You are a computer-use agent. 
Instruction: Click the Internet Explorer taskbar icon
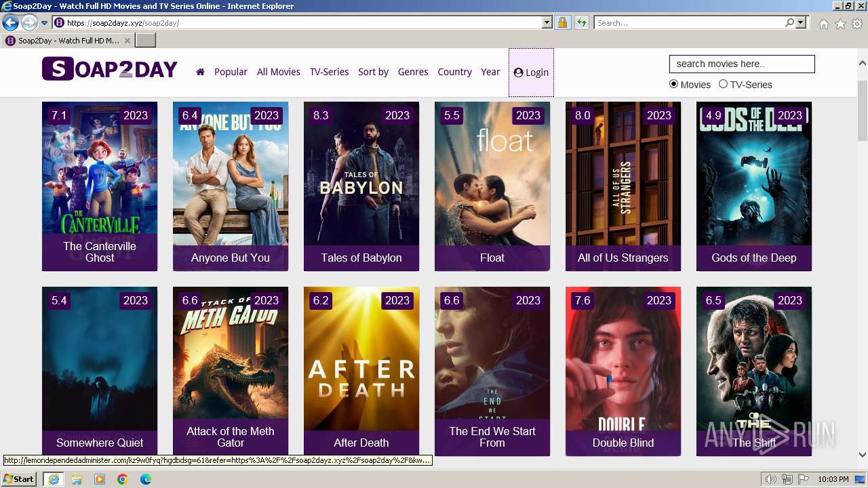pyautogui.click(x=54, y=479)
